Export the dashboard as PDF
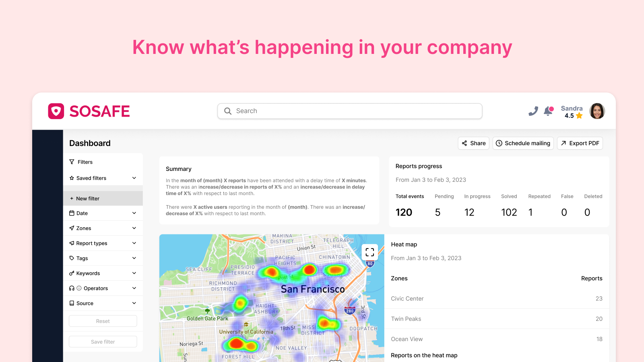 click(x=580, y=143)
